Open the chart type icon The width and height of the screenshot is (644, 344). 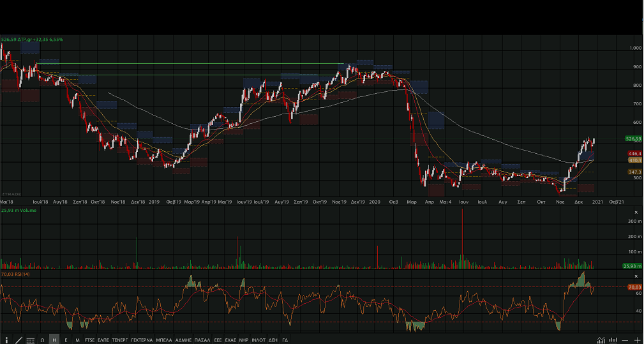tap(601, 340)
